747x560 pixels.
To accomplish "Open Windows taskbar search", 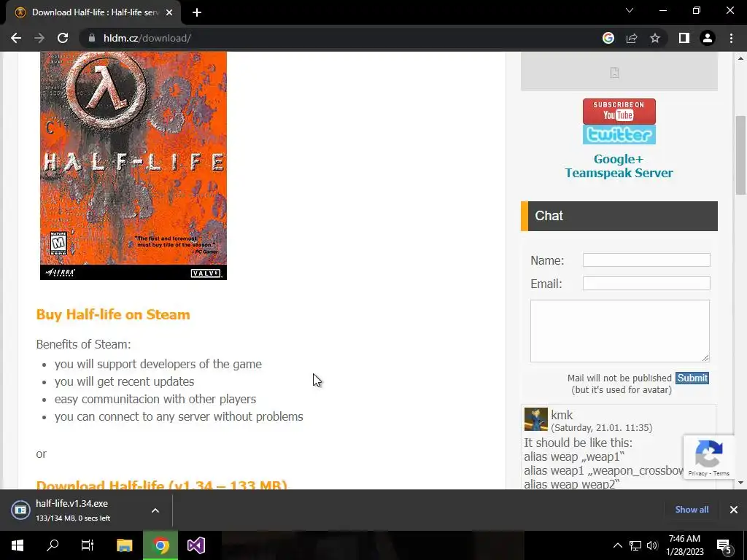I will 53,545.
